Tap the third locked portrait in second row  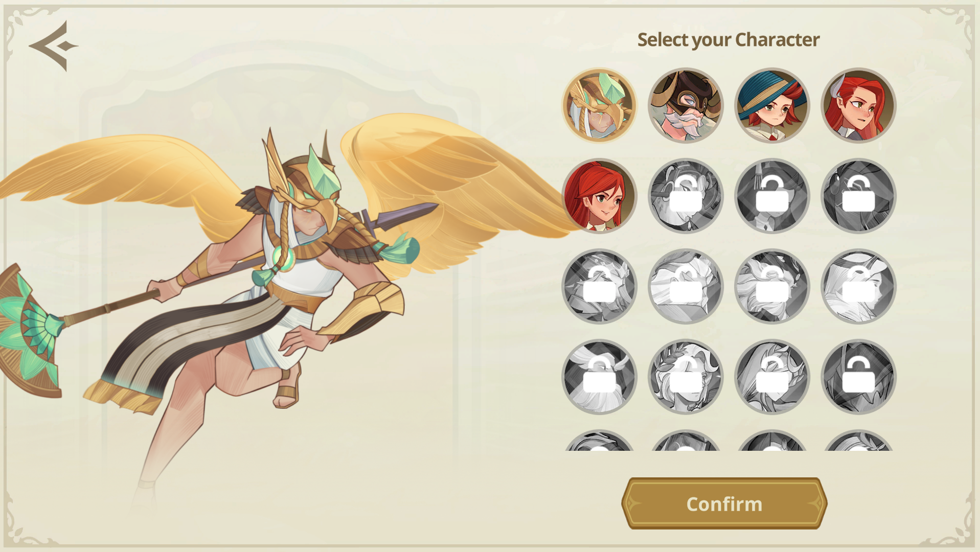click(858, 196)
